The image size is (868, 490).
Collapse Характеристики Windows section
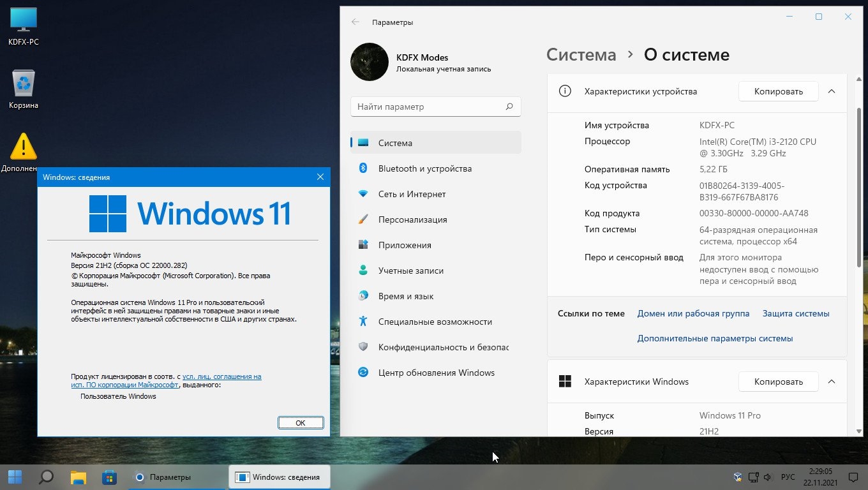831,382
